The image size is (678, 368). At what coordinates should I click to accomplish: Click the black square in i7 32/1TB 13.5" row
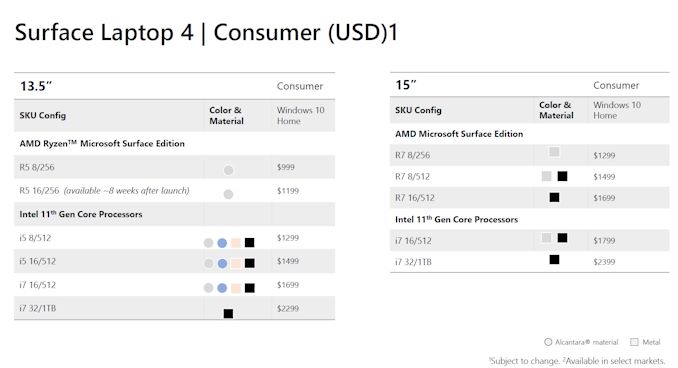228,314
